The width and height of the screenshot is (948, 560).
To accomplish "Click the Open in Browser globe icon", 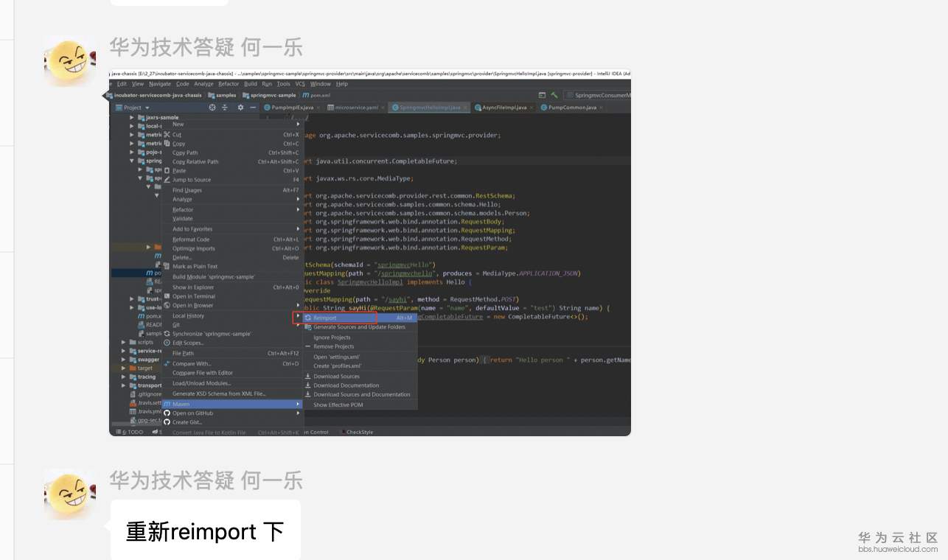I will click(167, 305).
